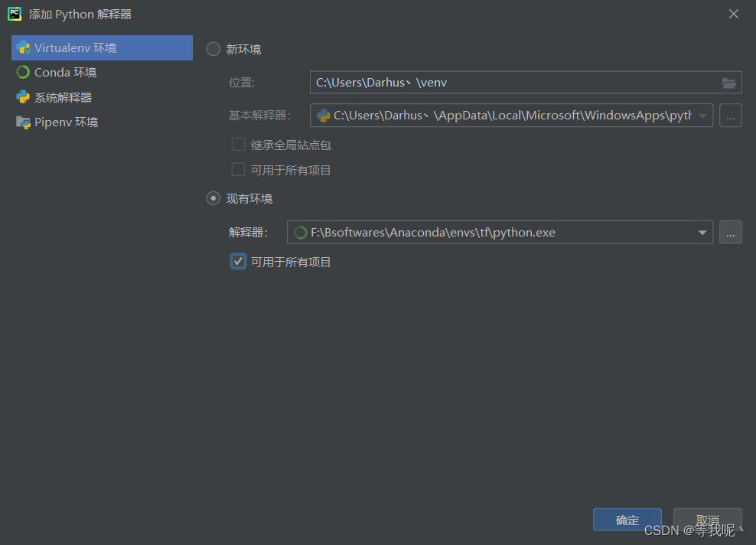Screen dimensions: 756x545
Task: Expand the 解释器 dropdown arrow
Action: [x=702, y=233]
